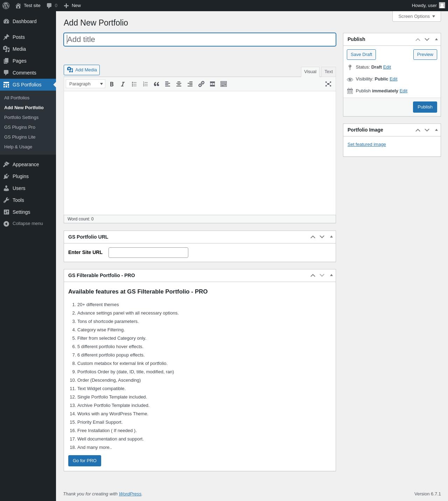Viewport: 448px width, 501px height.
Task: Apply blockquote formatting
Action: coord(156,84)
